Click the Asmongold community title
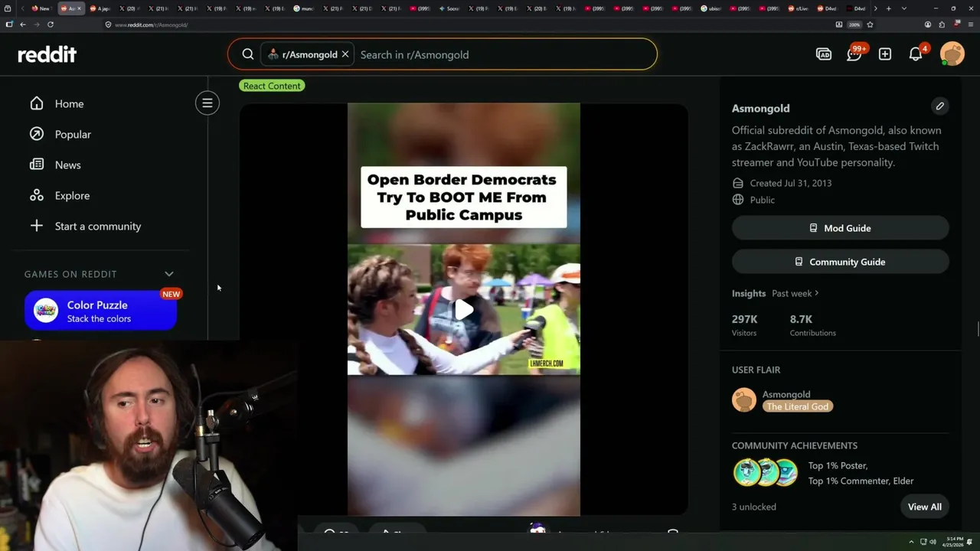Screen dimensions: 980x551 pos(760,108)
